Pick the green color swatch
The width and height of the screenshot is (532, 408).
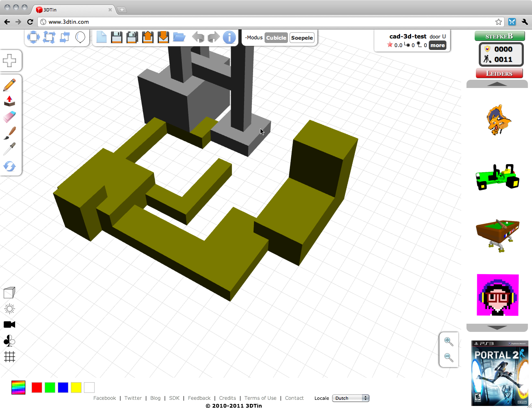[50, 388]
